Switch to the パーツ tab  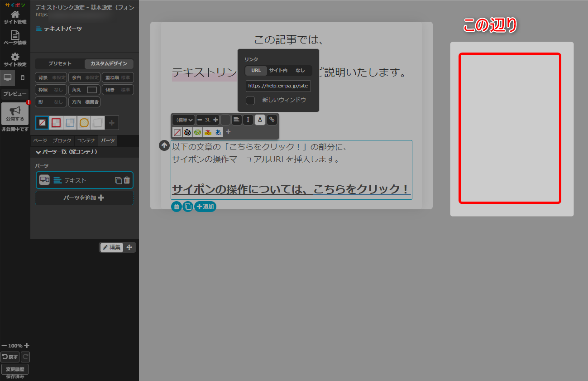[108, 141]
